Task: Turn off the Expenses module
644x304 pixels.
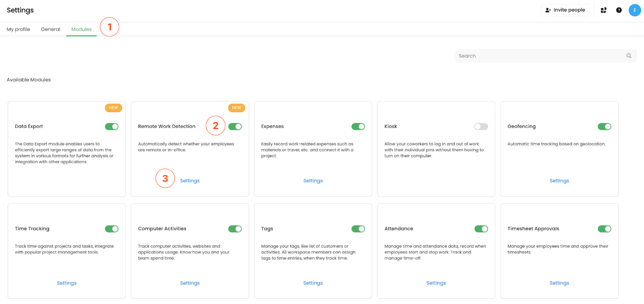Action: pos(358,126)
